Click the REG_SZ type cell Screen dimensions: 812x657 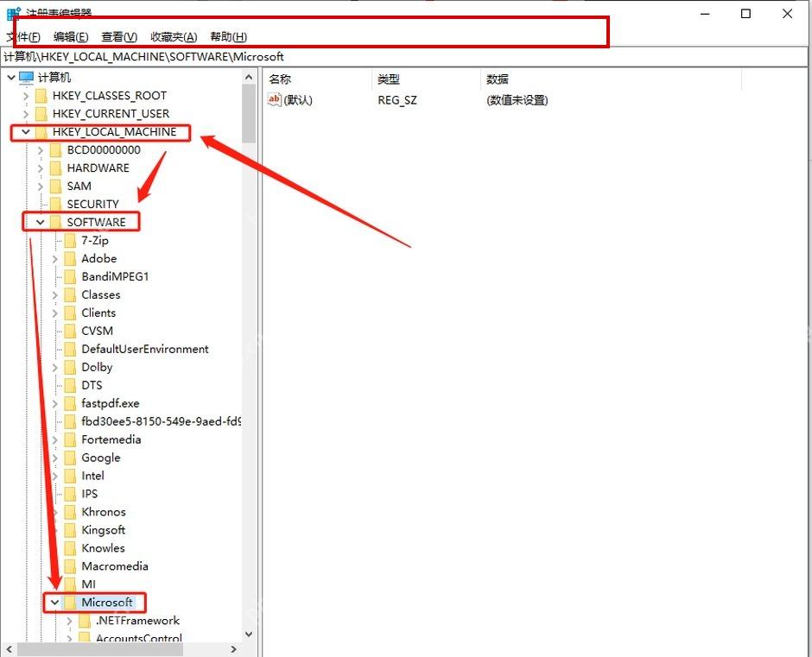397,100
